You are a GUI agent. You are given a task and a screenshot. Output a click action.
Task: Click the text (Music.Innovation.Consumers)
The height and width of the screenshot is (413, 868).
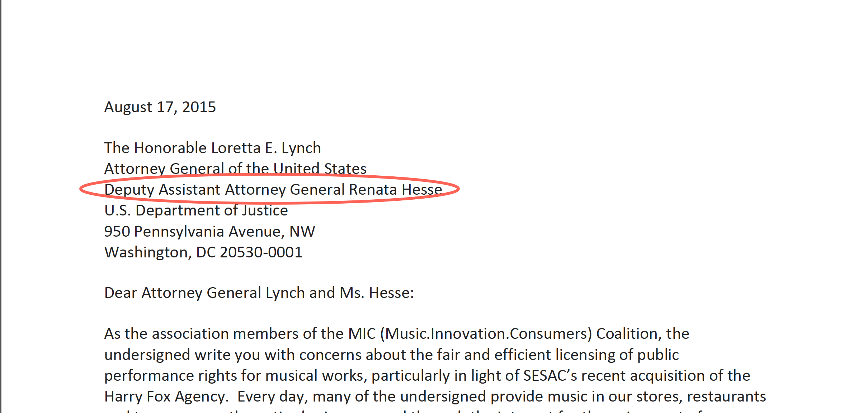click(x=486, y=334)
